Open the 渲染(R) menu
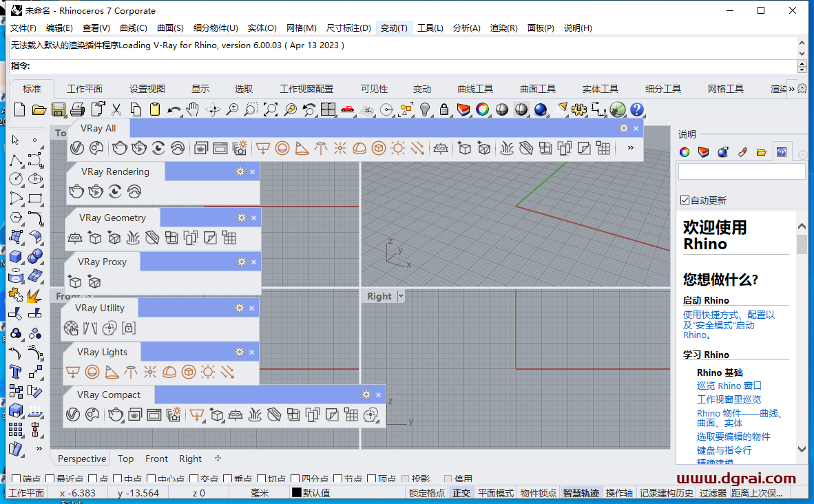The width and height of the screenshot is (814, 504). [x=503, y=28]
